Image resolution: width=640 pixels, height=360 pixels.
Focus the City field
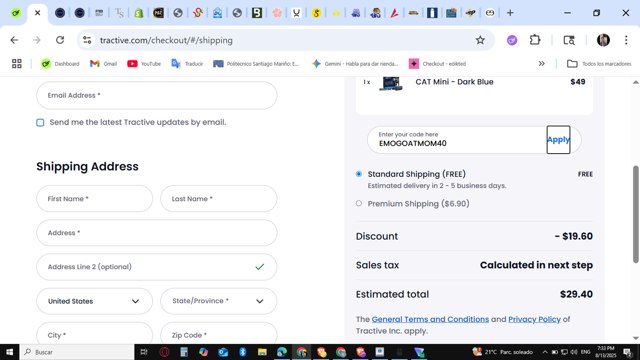[x=94, y=334]
